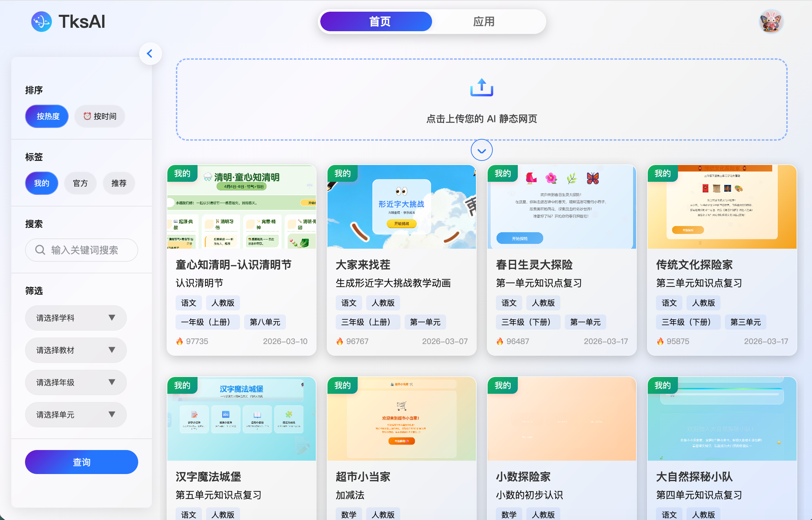
Task: Select the 推荐 tag filter
Action: (x=119, y=183)
